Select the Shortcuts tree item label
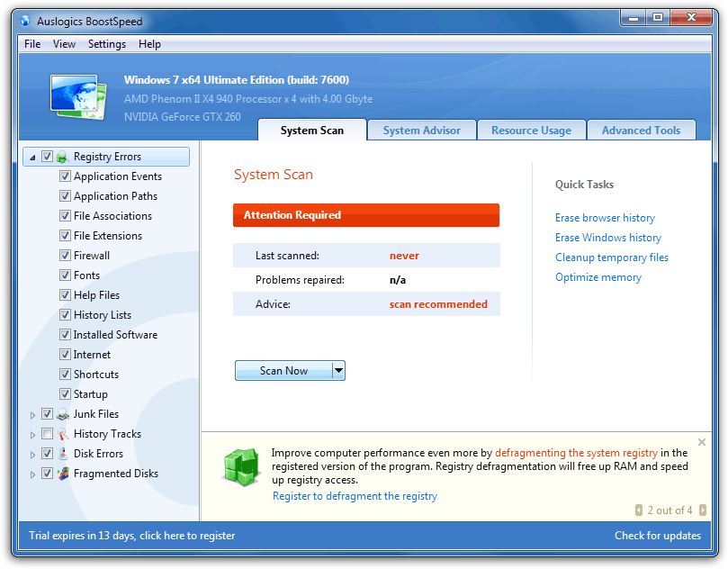Image resolution: width=728 pixels, height=569 pixels. (x=96, y=375)
